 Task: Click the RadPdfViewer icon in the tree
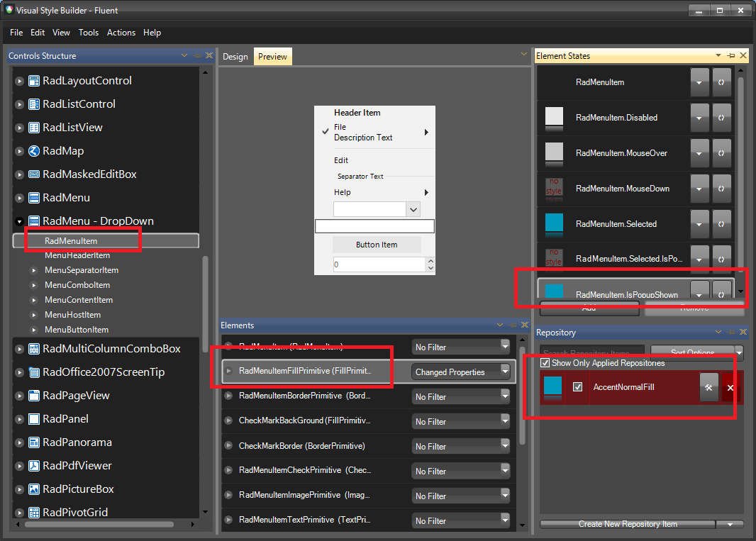[x=34, y=465]
